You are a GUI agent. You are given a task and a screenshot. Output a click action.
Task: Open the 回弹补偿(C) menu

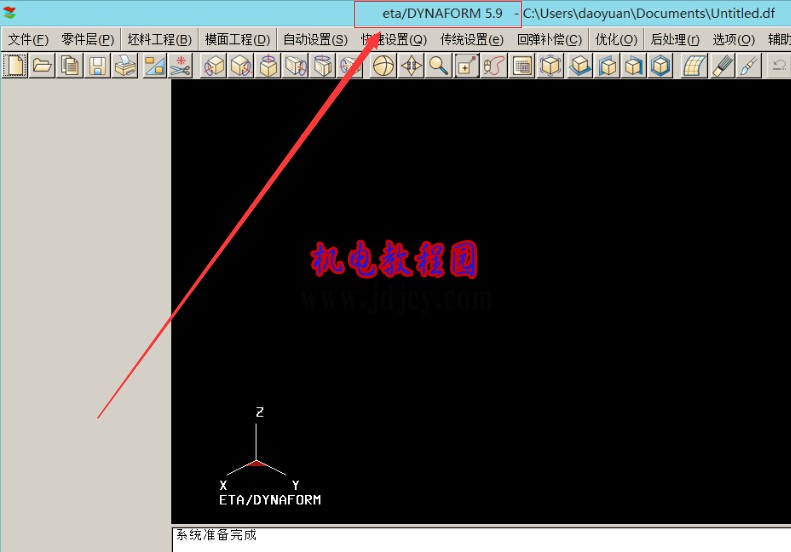click(x=549, y=39)
